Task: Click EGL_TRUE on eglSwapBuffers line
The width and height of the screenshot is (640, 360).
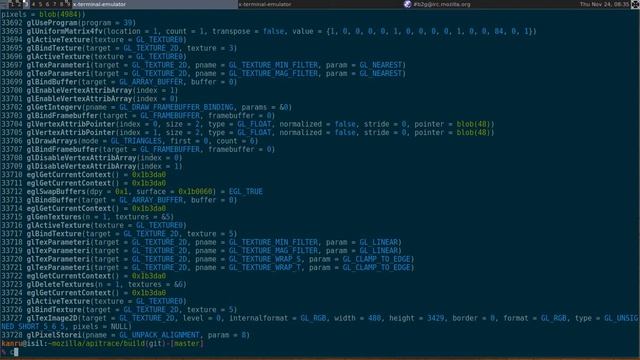Action: (246, 192)
